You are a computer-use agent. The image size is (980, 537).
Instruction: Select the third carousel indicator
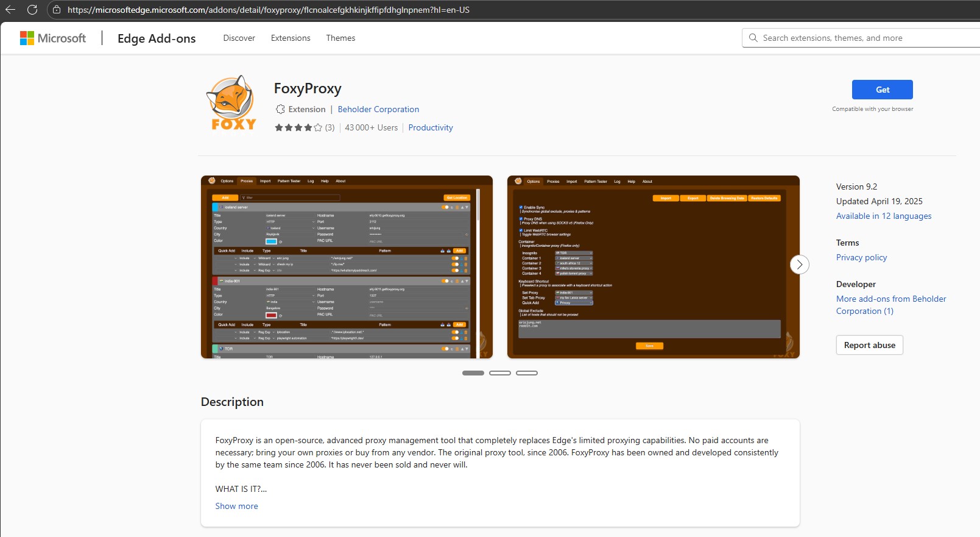click(x=527, y=373)
